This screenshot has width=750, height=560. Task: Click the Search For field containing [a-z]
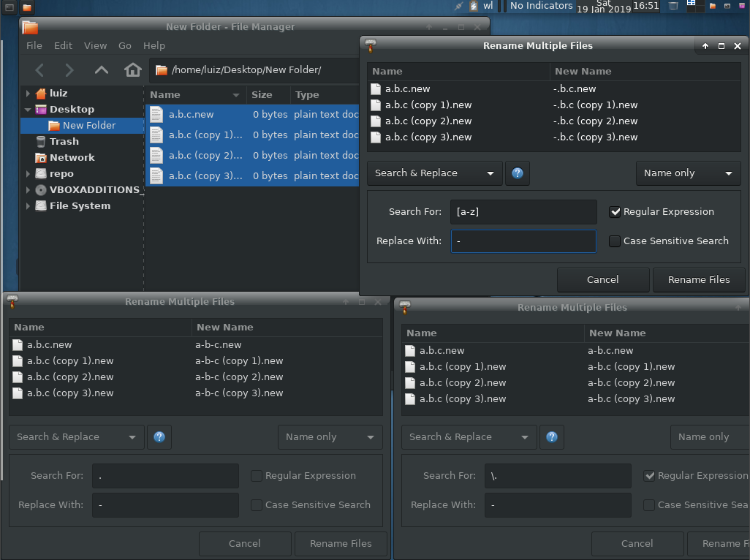[x=523, y=212]
